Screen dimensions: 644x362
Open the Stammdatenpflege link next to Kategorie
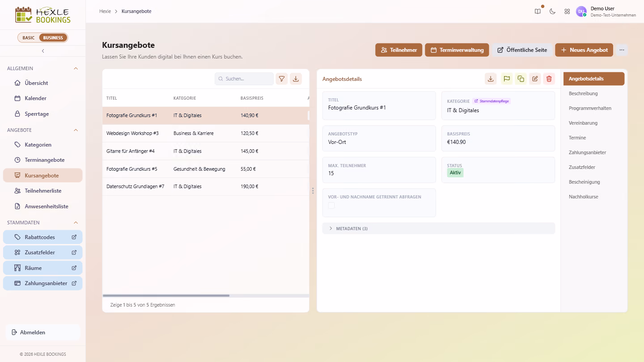pos(491,101)
